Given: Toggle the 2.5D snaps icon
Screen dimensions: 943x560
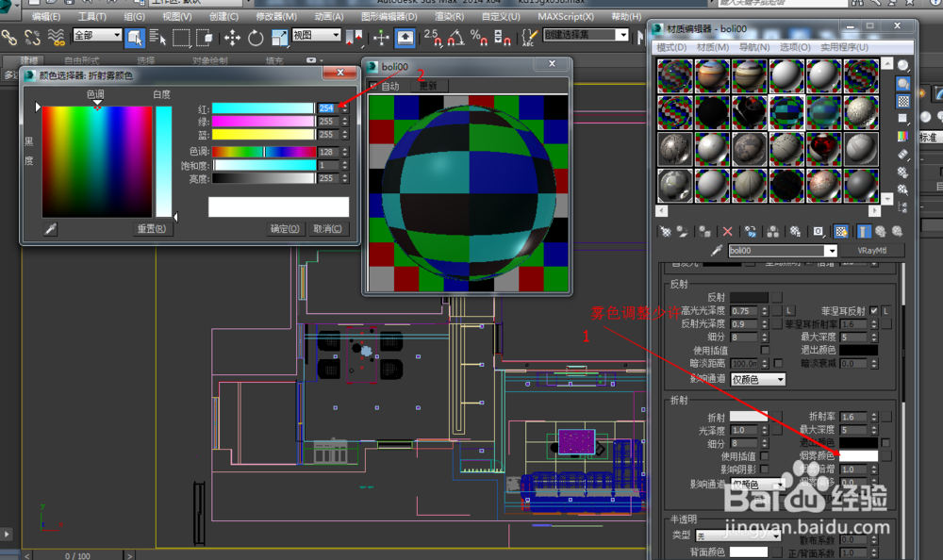Looking at the screenshot, I should click(433, 38).
